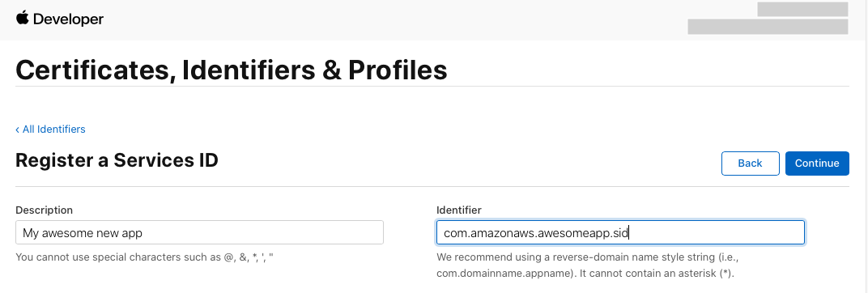Viewport: 868px width, 293px height.
Task: Focus the Description input field
Action: pos(199,232)
